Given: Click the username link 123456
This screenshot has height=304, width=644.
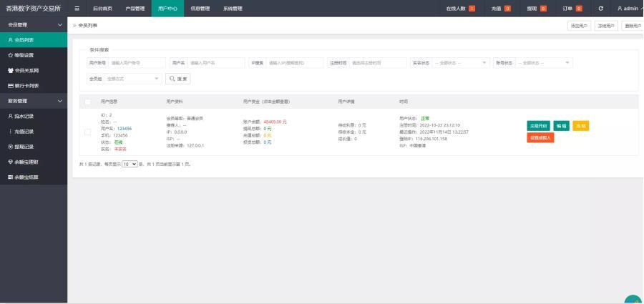Looking at the screenshot, I should pyautogui.click(x=125, y=129).
